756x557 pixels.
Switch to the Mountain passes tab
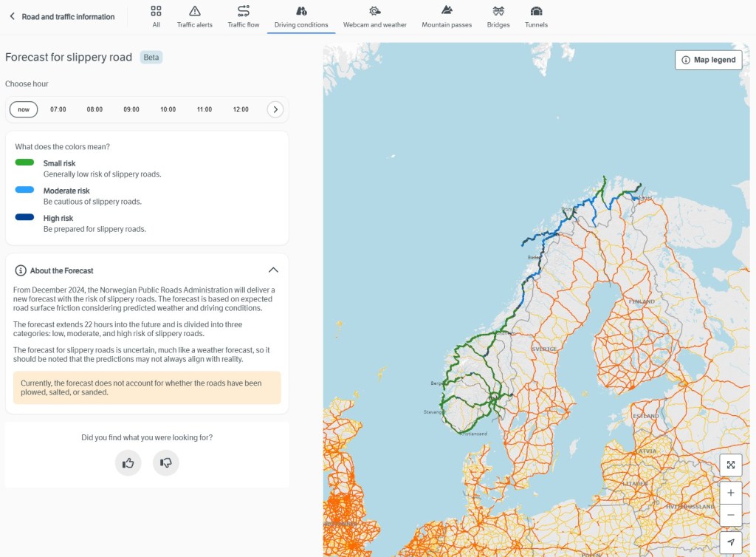[447, 17]
